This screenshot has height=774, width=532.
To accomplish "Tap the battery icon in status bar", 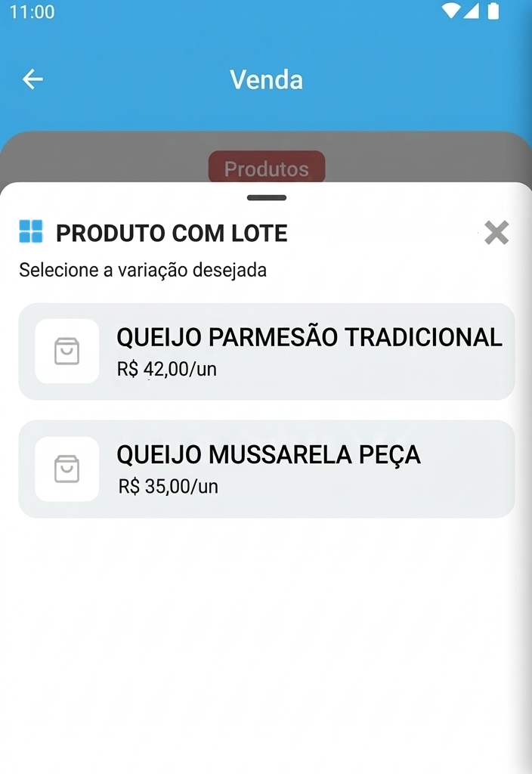I will point(493,11).
